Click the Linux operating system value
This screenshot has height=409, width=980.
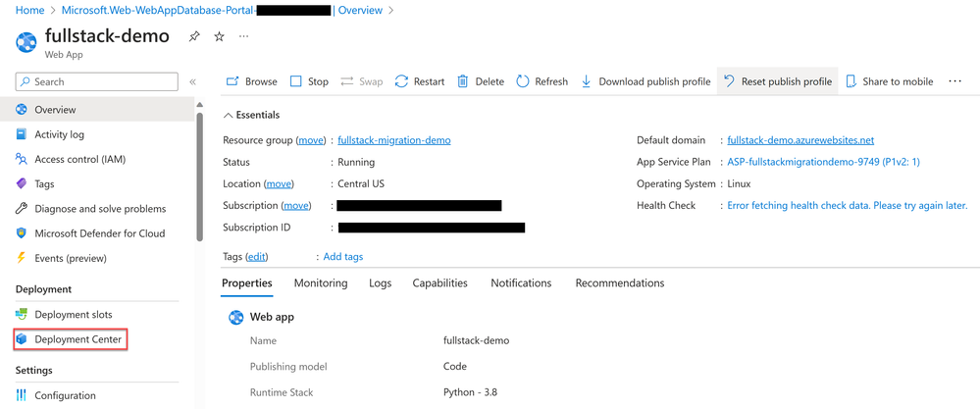tap(740, 183)
